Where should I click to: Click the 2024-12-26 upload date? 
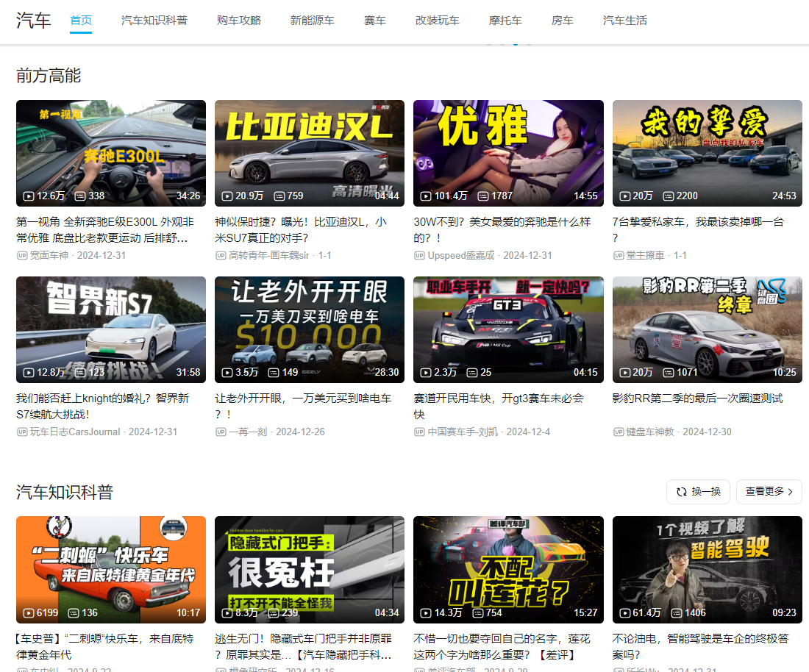300,432
